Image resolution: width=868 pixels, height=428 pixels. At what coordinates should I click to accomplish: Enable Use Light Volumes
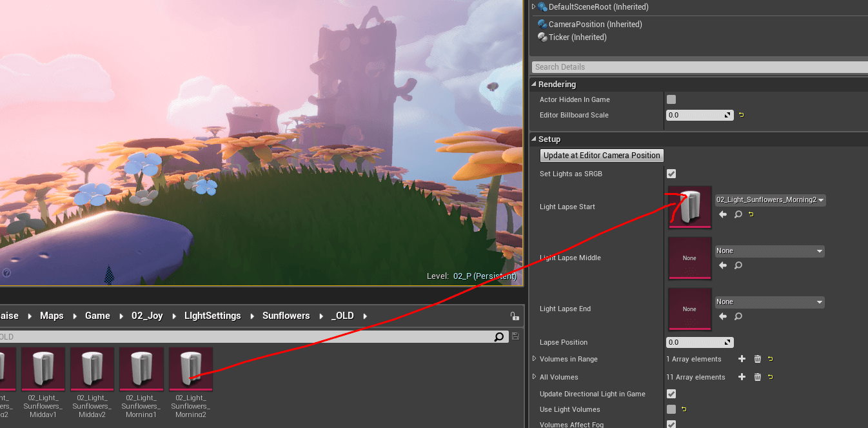[x=671, y=409]
